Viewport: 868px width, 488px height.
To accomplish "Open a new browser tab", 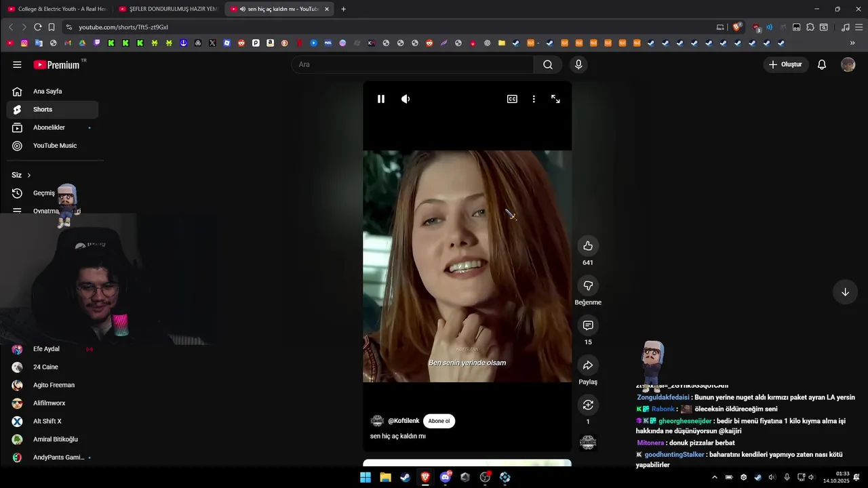I will click(343, 9).
